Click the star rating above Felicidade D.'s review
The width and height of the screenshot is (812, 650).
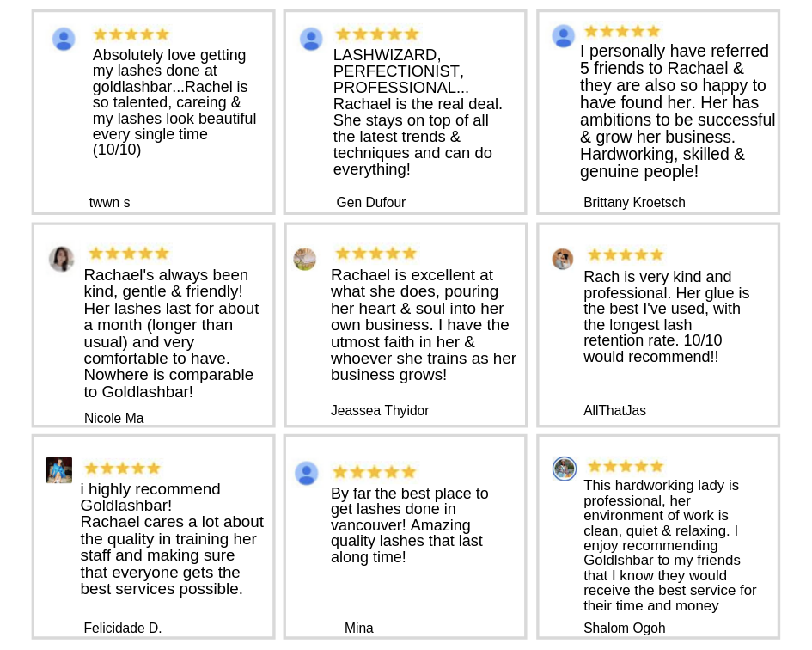click(x=122, y=469)
